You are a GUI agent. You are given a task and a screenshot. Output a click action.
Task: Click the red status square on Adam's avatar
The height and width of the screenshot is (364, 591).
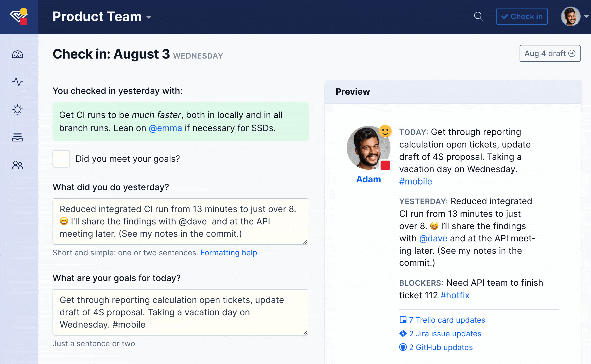385,165
